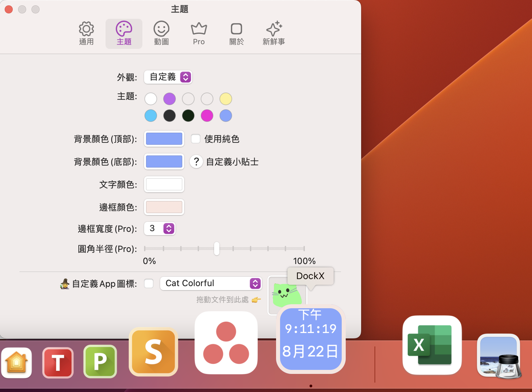The width and height of the screenshot is (532, 392).
Task: Open the Preview app in the Dock
Action: [x=499, y=356]
